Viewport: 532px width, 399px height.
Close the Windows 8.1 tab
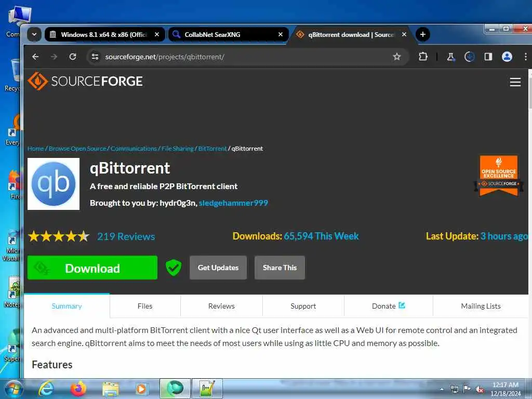[x=157, y=34]
